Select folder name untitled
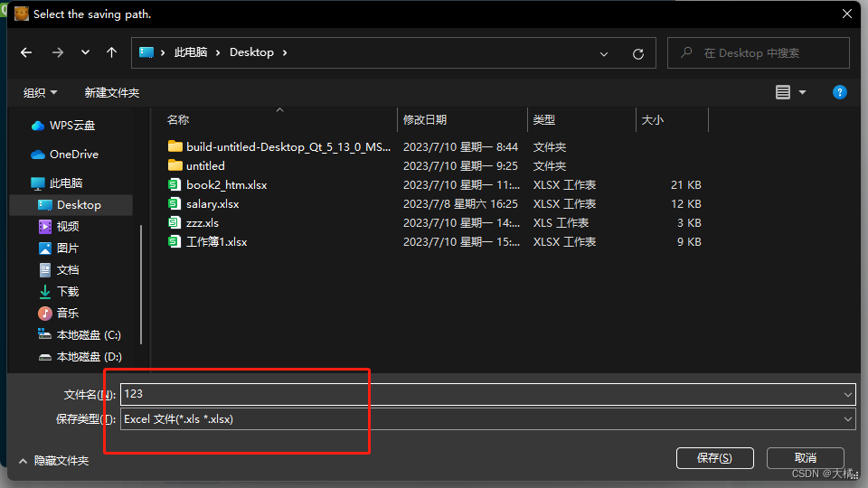 pyautogui.click(x=205, y=166)
